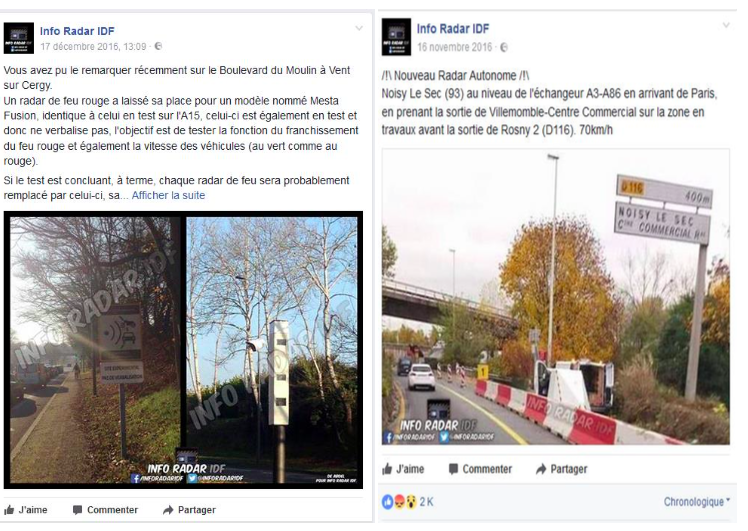
Task: Open Info Radar IDF avatar on left post
Action: (x=19, y=38)
